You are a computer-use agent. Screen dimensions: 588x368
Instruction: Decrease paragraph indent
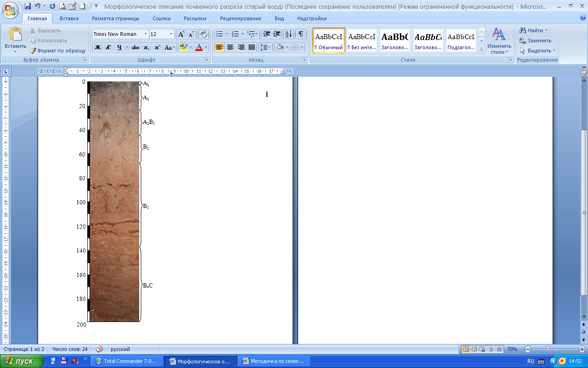(266, 34)
